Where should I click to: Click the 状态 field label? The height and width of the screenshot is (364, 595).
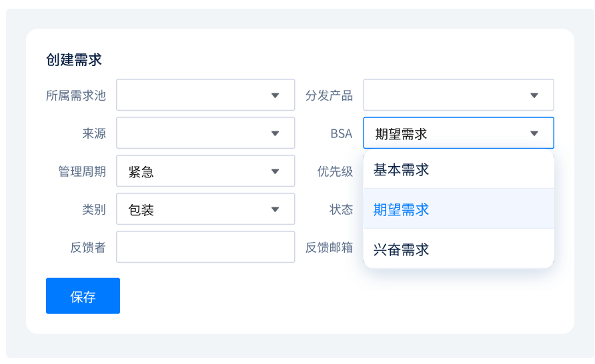(x=341, y=209)
